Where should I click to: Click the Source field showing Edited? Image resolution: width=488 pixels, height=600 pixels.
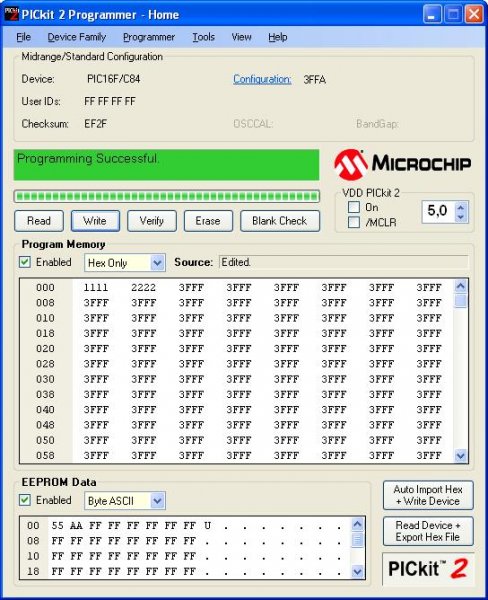pyautogui.click(x=343, y=262)
